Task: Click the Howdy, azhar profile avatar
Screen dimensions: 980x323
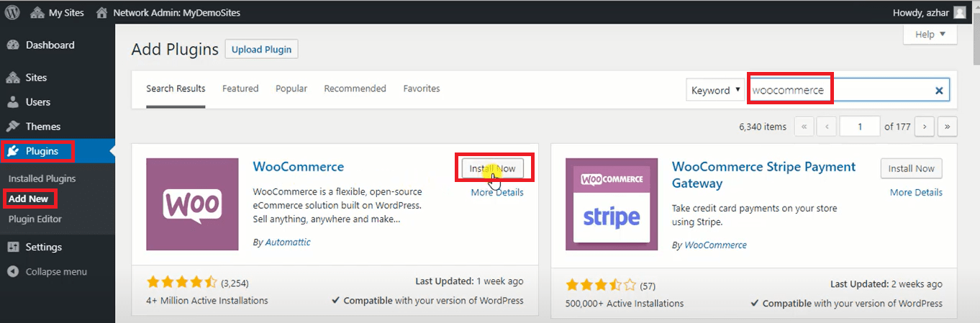Action: coord(960,12)
